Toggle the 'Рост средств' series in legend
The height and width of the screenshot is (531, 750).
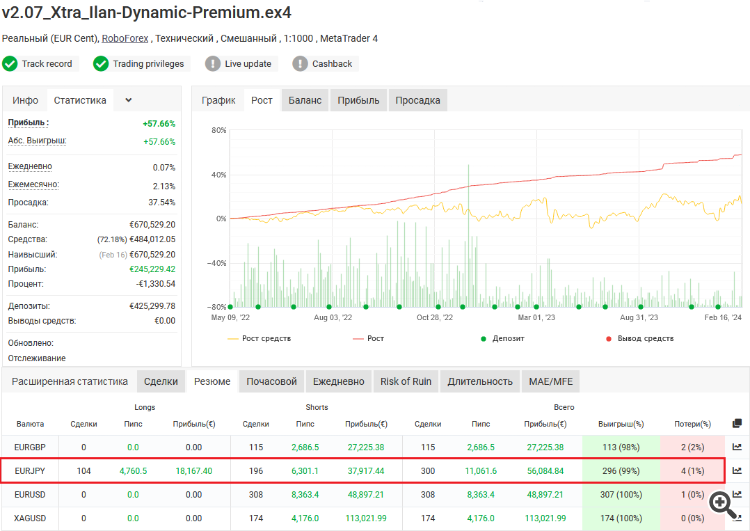[263, 339]
